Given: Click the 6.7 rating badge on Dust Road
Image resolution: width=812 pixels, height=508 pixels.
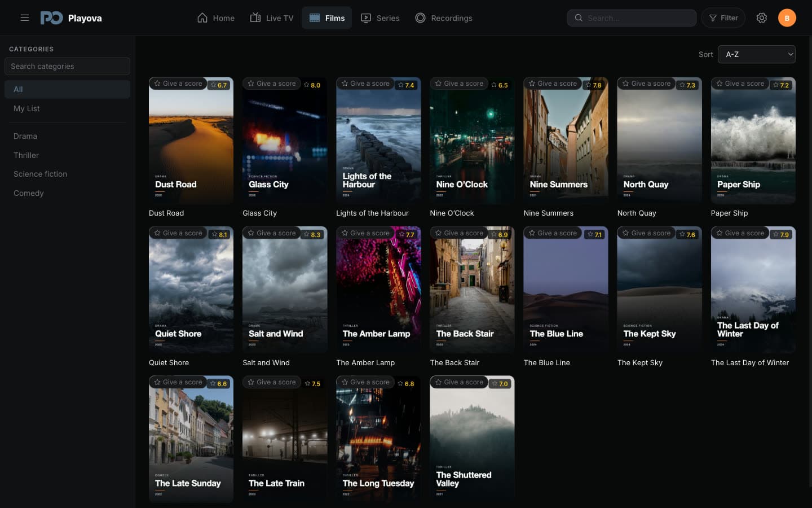Looking at the screenshot, I should pos(219,85).
